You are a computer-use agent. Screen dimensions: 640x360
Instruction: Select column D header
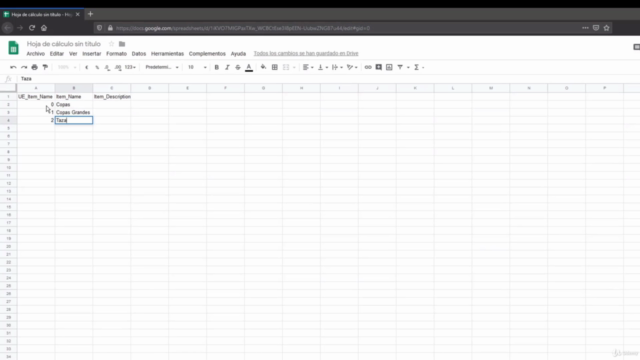click(150, 88)
